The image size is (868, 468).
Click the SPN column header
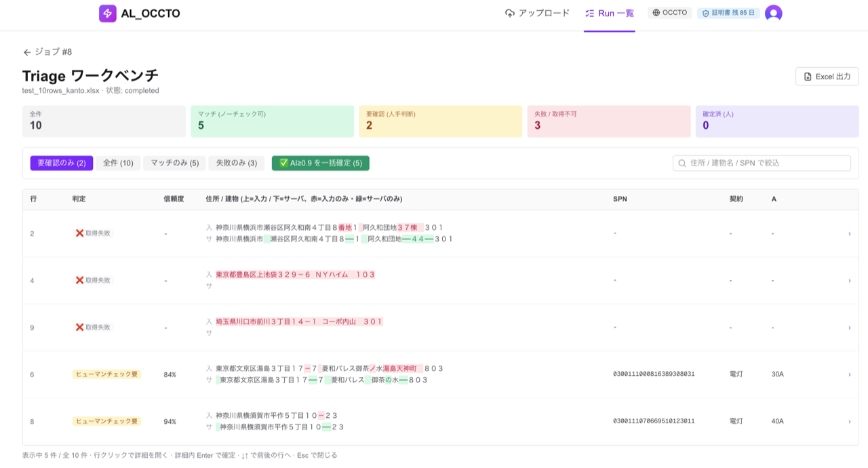[620, 199]
